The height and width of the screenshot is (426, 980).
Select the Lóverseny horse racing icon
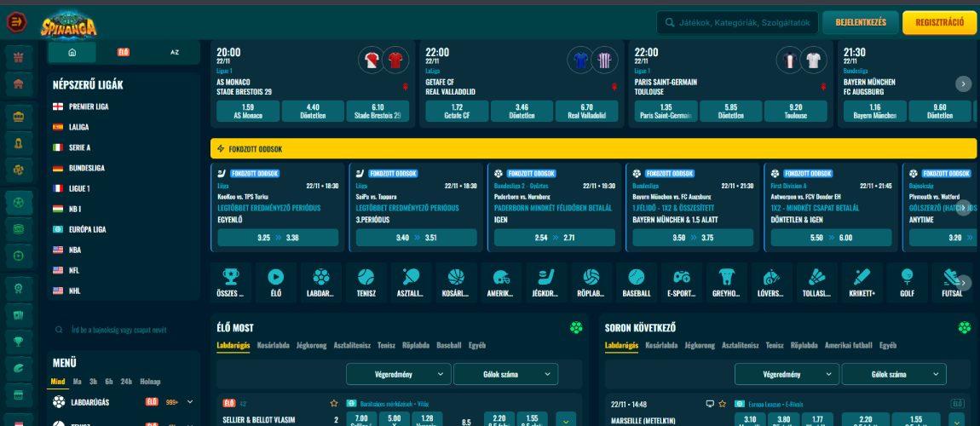pyautogui.click(x=771, y=282)
